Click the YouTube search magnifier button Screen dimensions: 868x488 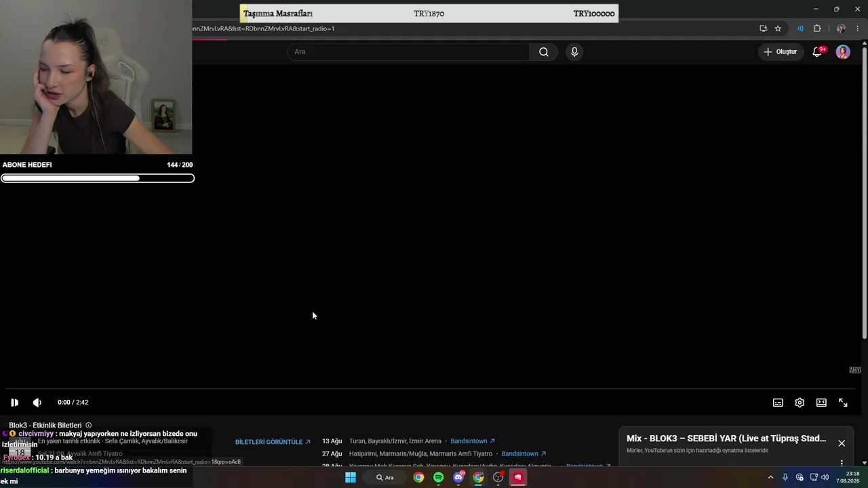click(x=544, y=52)
